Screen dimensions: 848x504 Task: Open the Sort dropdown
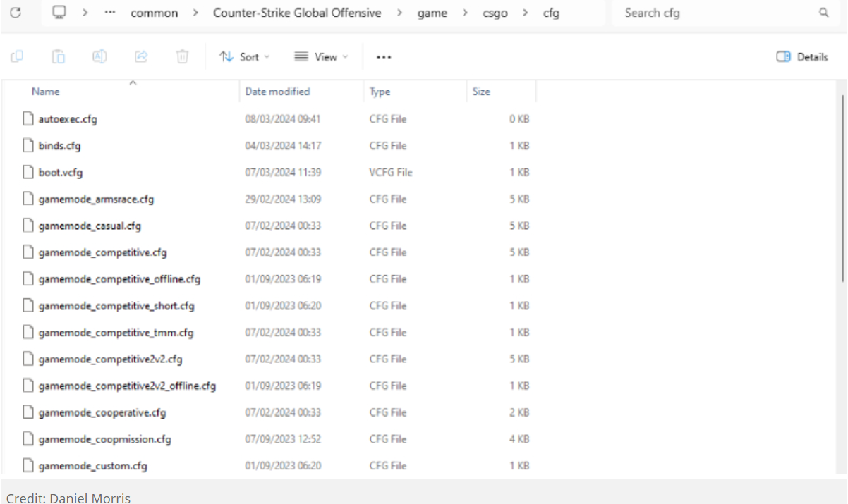[x=245, y=57]
